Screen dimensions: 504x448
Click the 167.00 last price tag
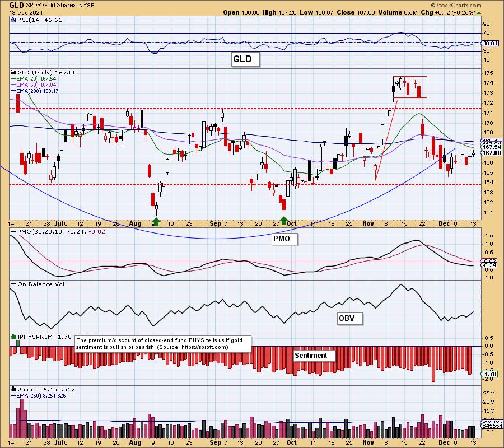[492, 153]
